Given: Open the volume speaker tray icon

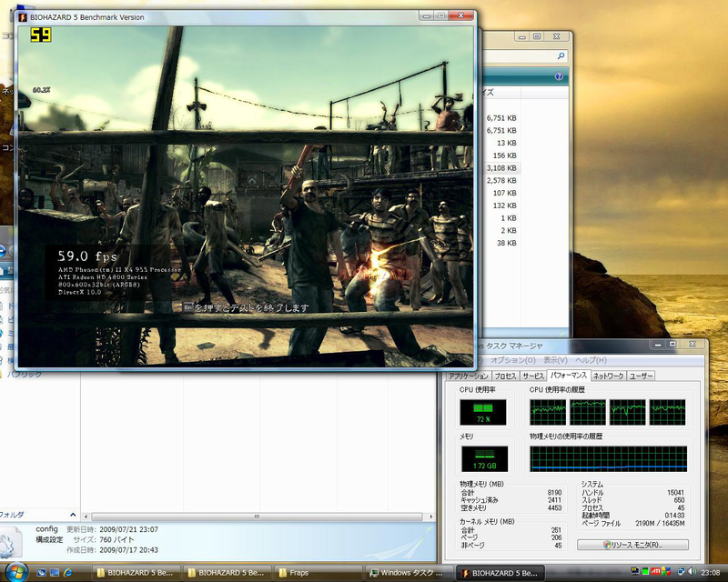Looking at the screenshot, I should click(x=692, y=571).
